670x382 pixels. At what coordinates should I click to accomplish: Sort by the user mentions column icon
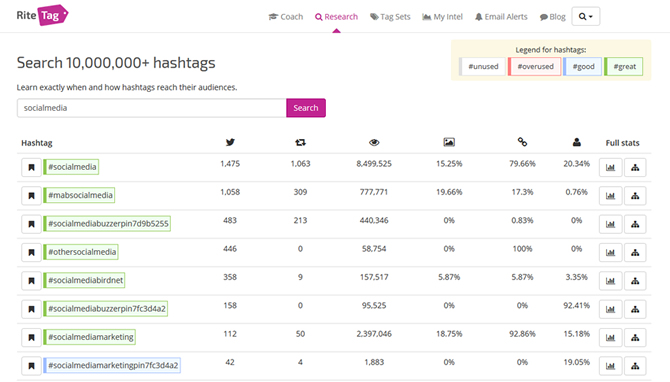pos(576,142)
